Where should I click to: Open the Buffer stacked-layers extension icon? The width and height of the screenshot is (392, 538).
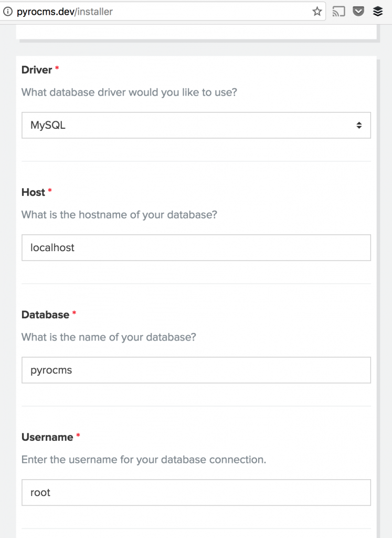pos(378,11)
